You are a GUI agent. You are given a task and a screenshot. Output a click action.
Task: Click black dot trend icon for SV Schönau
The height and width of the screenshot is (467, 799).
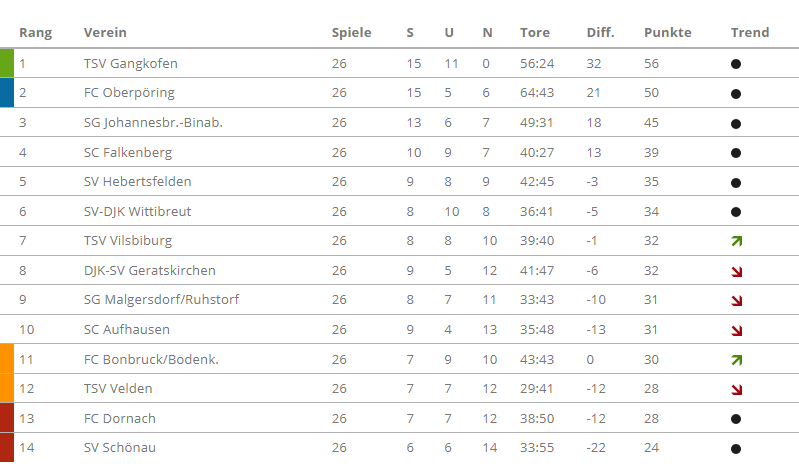coord(736,449)
